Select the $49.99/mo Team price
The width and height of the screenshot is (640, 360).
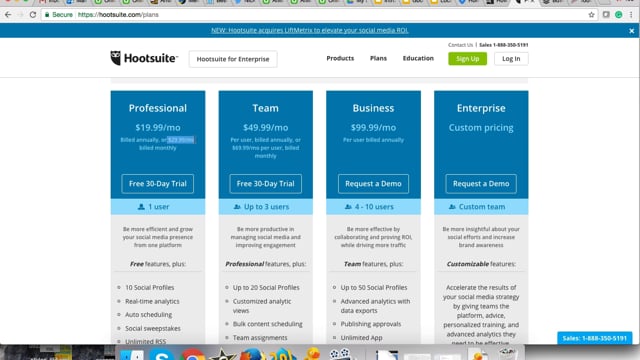(265, 128)
